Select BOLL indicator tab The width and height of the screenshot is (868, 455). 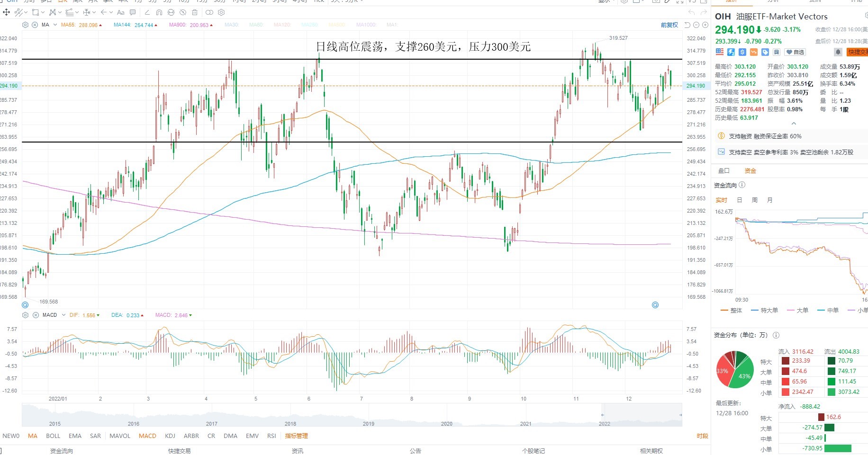pyautogui.click(x=53, y=436)
